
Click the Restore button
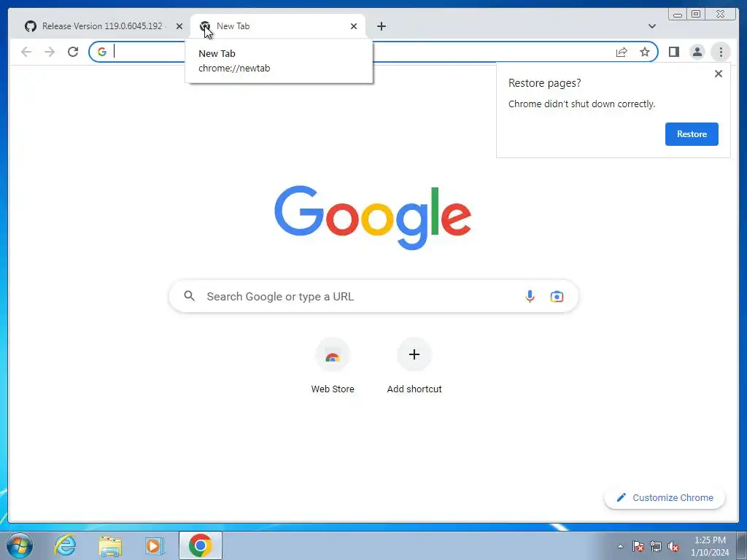[x=692, y=134]
